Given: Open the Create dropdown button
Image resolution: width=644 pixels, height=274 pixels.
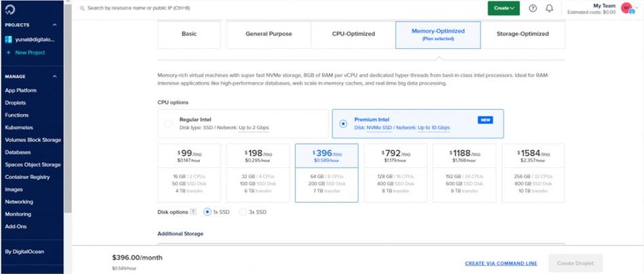Looking at the screenshot, I should point(503,8).
